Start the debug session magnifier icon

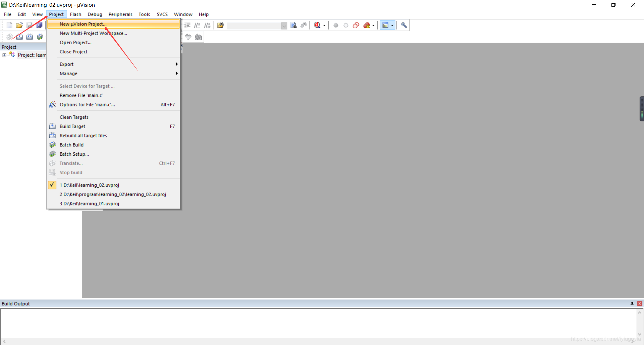[x=317, y=25]
